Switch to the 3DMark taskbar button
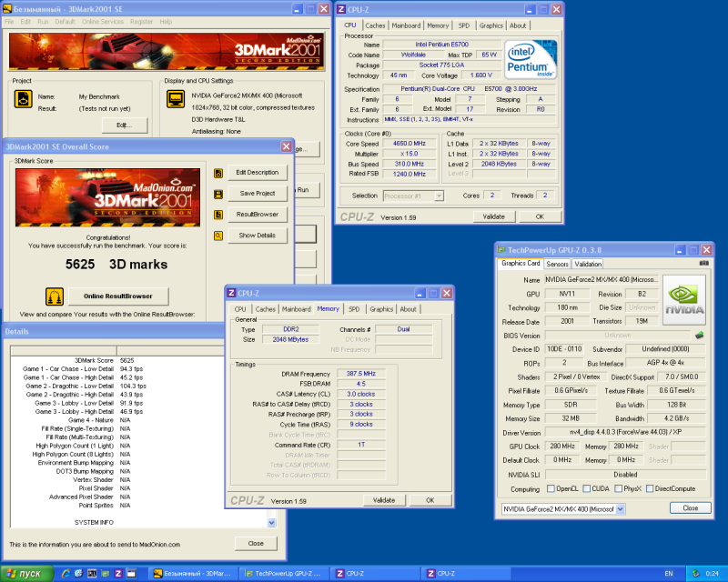728x582 pixels. tap(193, 574)
